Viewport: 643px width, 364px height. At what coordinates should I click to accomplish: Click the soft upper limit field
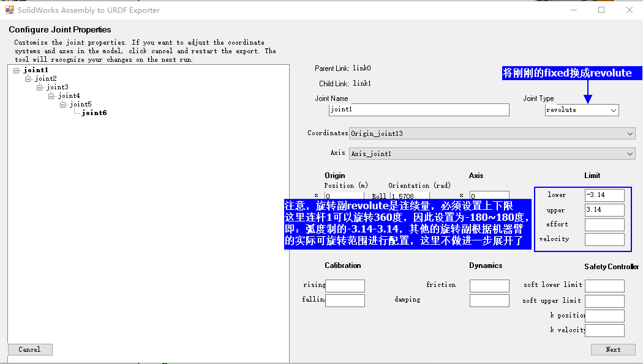point(604,301)
